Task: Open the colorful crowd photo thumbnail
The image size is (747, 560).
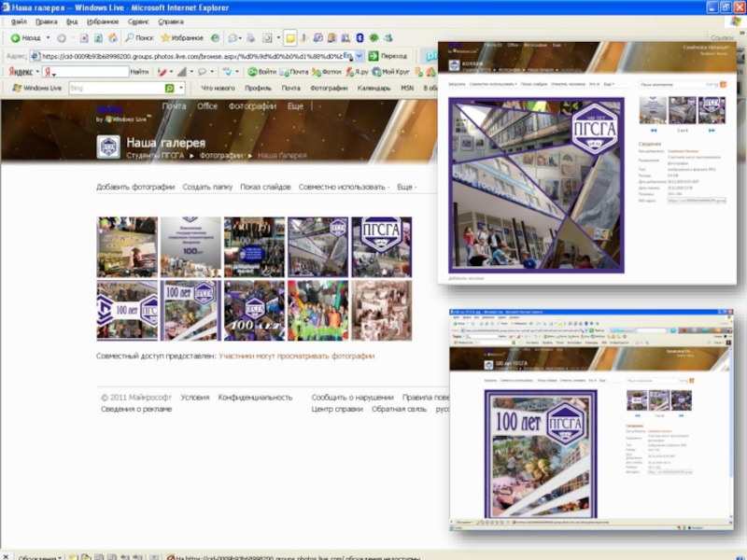Action: pos(317,311)
